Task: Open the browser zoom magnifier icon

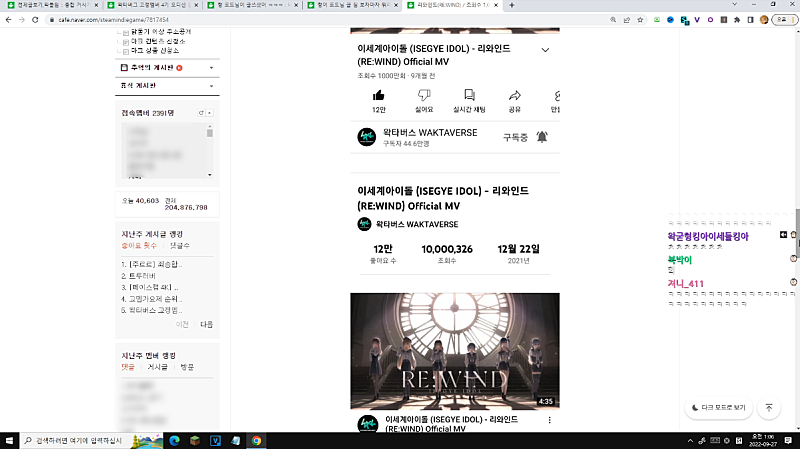Action: [x=613, y=20]
